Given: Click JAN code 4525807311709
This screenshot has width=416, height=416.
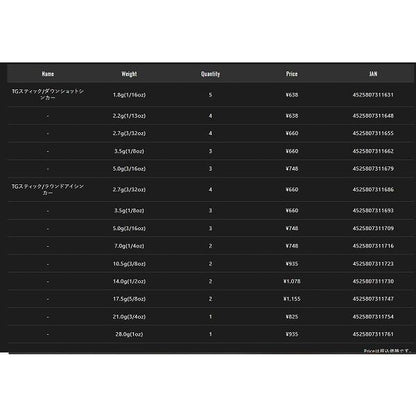Looking at the screenshot, I should coord(373,228).
